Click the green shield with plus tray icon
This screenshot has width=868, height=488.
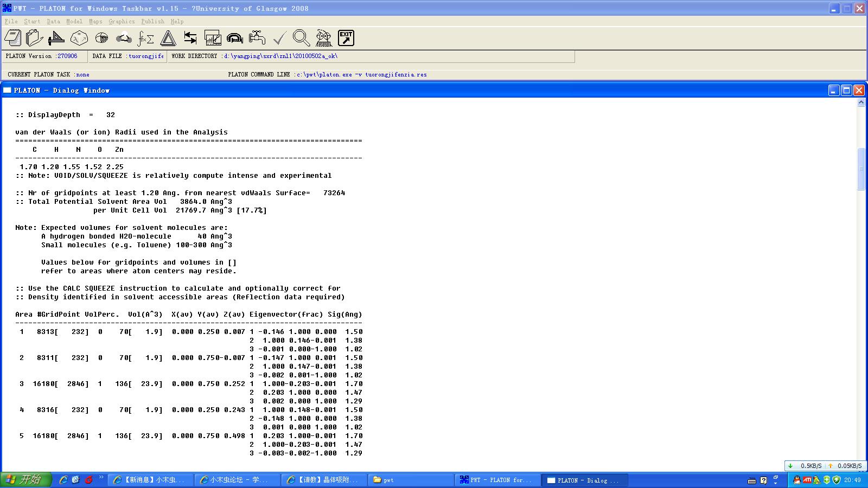[827, 480]
